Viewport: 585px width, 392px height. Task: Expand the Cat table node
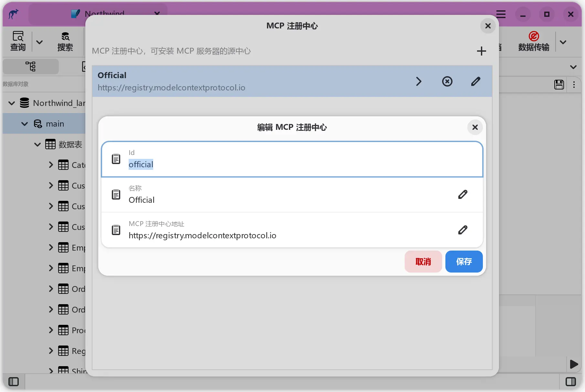coord(51,165)
